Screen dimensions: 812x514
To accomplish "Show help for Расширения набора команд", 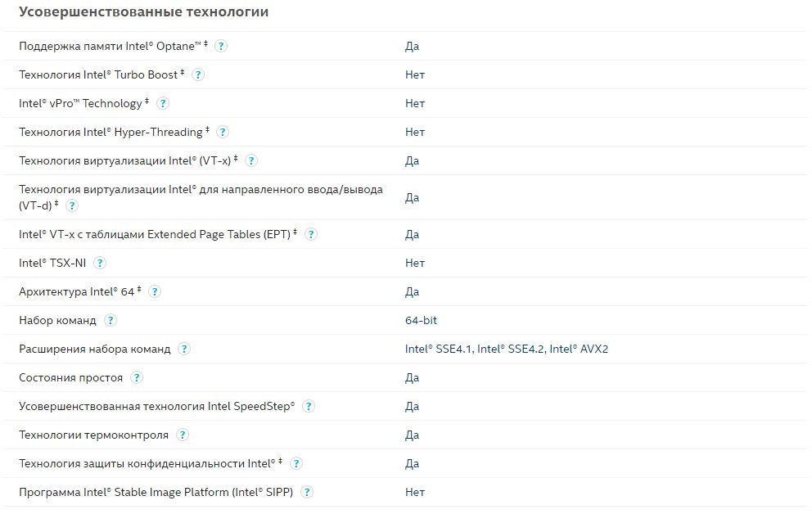I will (x=185, y=349).
